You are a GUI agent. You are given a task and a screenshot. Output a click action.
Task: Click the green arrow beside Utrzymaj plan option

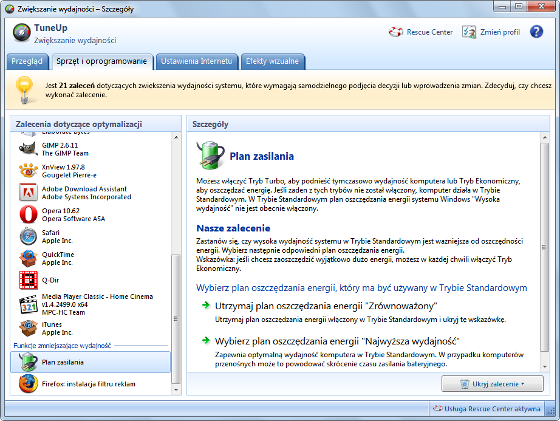(x=206, y=305)
